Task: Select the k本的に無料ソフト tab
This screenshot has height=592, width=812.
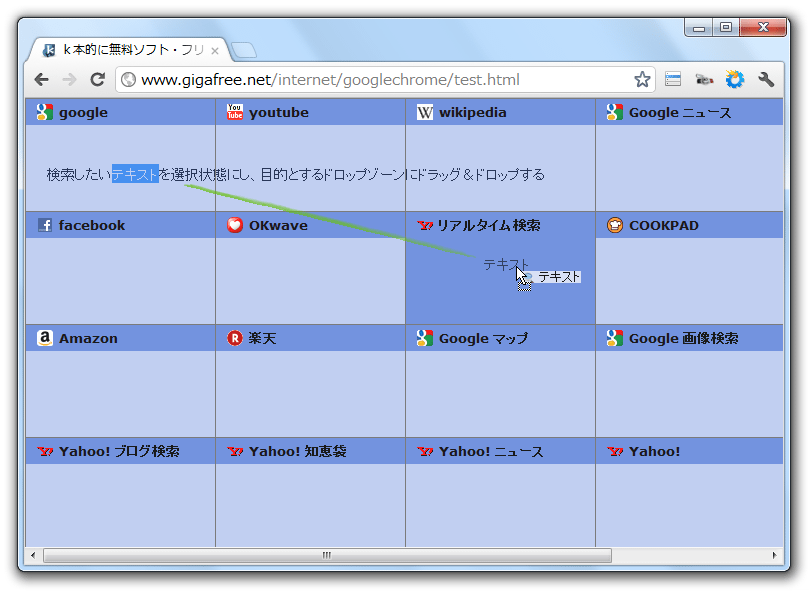Action: pos(128,50)
